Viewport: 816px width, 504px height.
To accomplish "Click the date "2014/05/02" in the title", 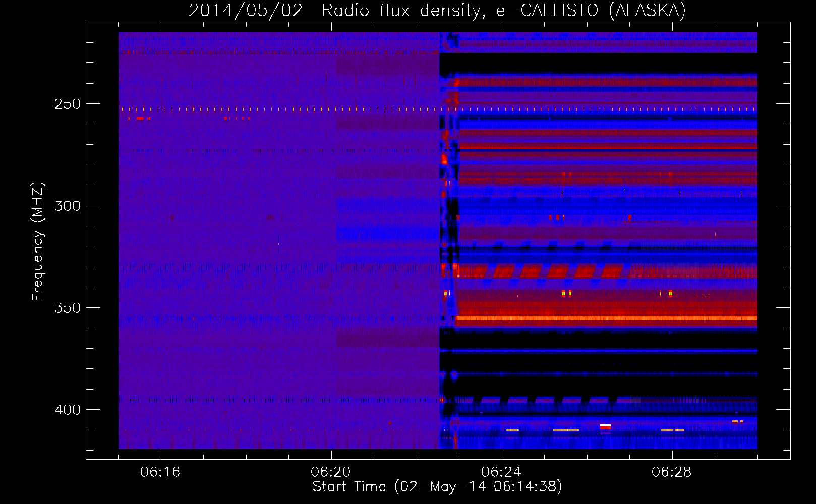I will 246,11.
